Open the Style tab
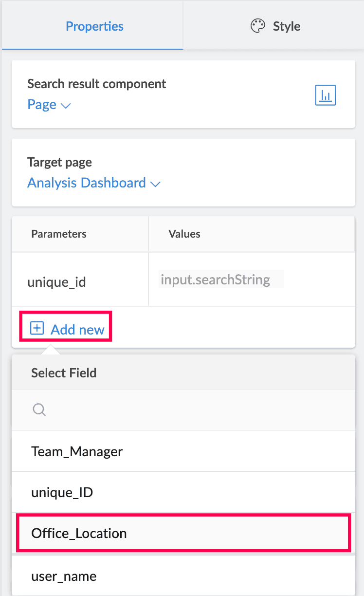 tap(286, 26)
